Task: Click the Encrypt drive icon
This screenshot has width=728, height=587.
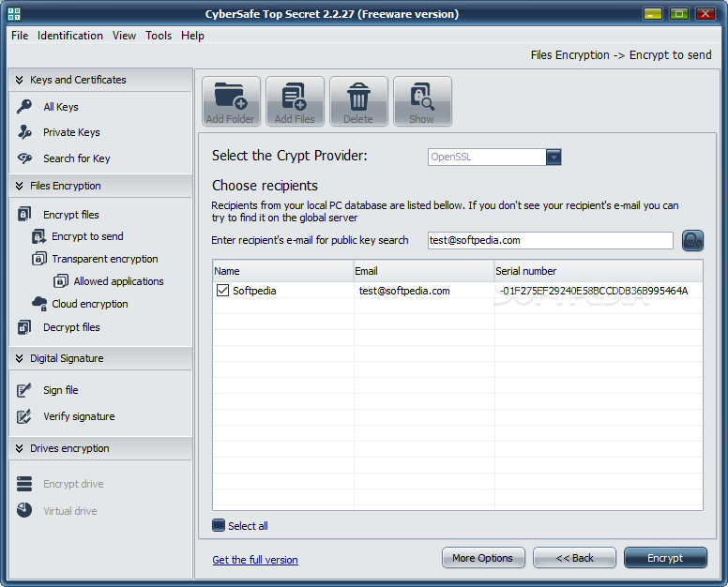Action: [24, 484]
